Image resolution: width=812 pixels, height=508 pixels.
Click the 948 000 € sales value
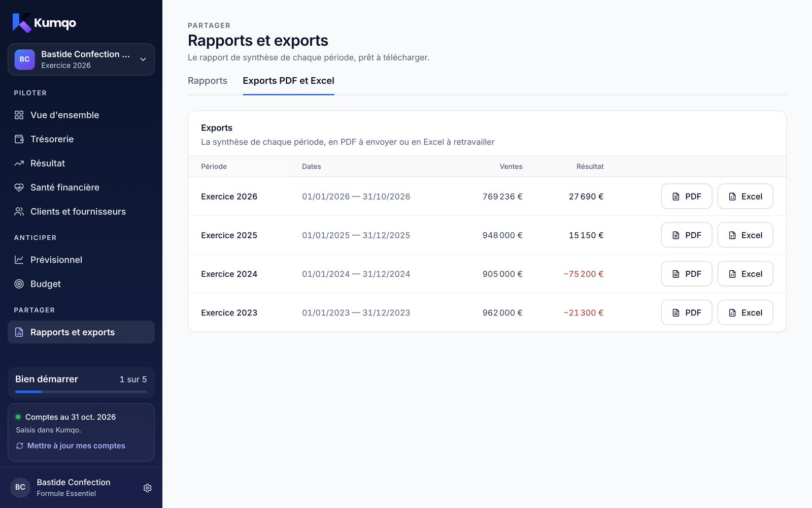(x=502, y=235)
